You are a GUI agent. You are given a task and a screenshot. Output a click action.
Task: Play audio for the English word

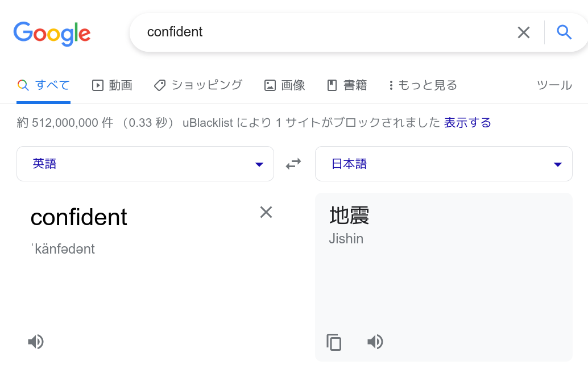pos(36,342)
